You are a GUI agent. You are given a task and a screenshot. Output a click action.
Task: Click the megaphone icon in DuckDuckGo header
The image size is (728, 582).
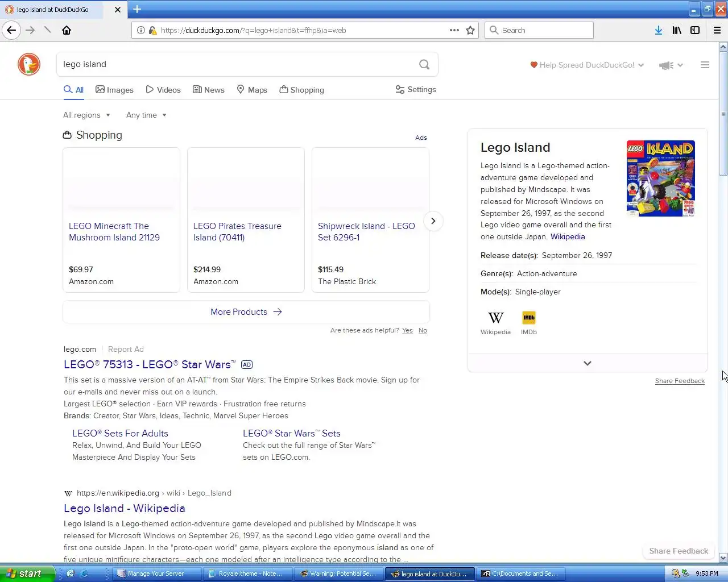pyautogui.click(x=666, y=65)
